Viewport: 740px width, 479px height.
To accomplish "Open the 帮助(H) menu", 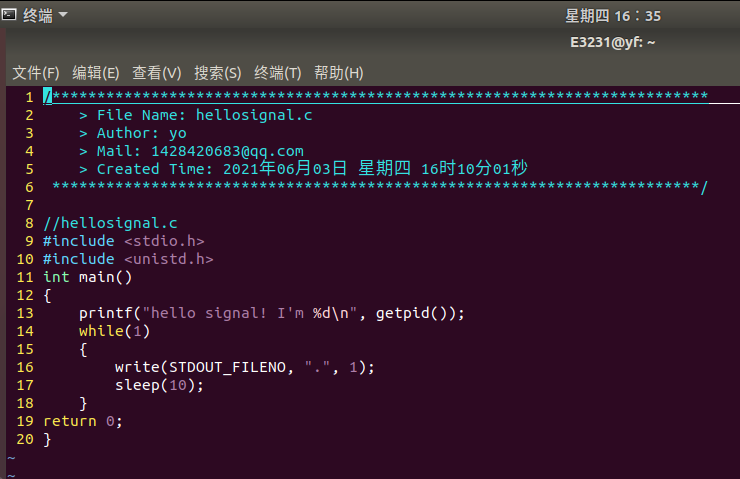I will coord(339,73).
